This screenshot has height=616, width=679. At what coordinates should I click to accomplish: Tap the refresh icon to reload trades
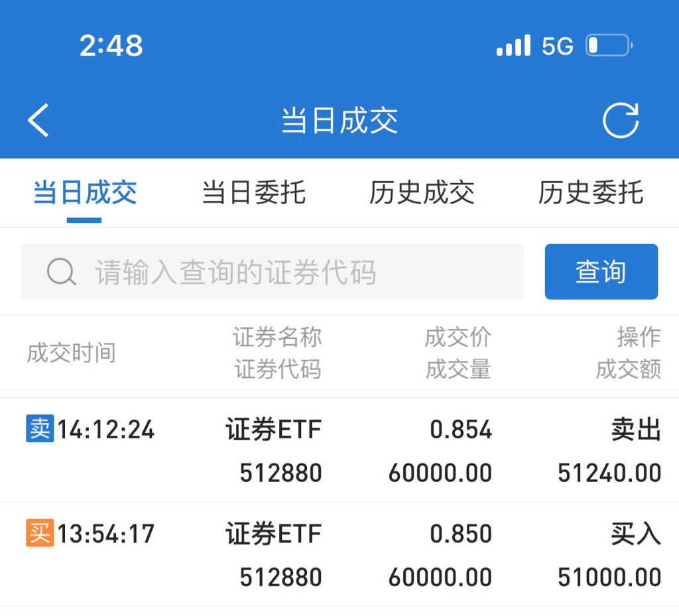621,120
